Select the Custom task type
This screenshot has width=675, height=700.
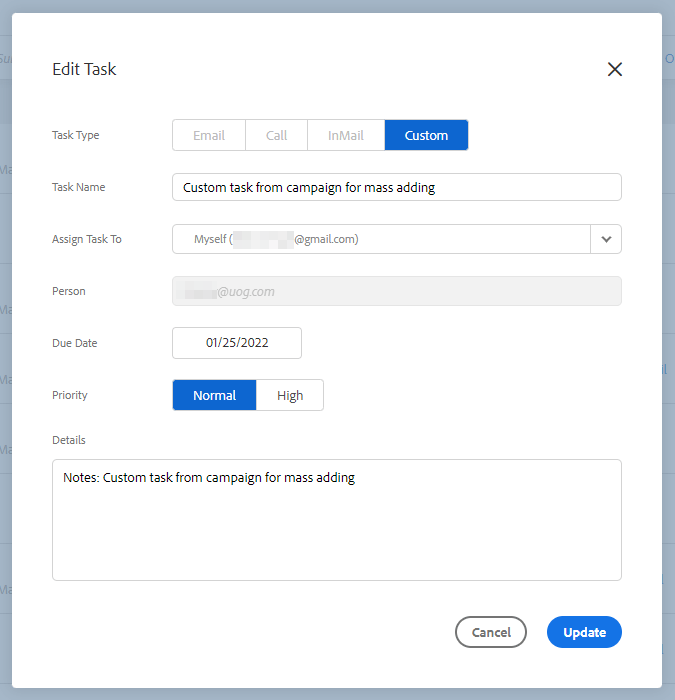426,135
